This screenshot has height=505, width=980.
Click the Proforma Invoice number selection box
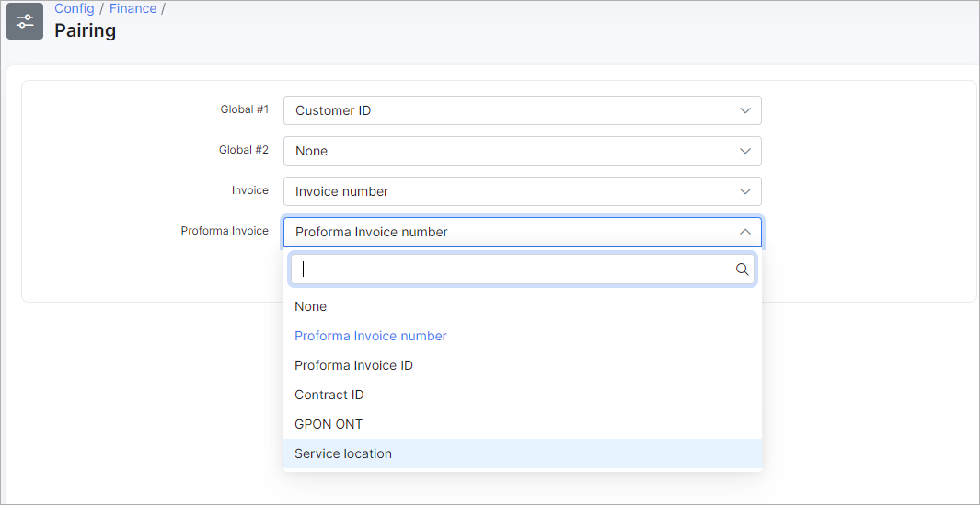tap(523, 232)
